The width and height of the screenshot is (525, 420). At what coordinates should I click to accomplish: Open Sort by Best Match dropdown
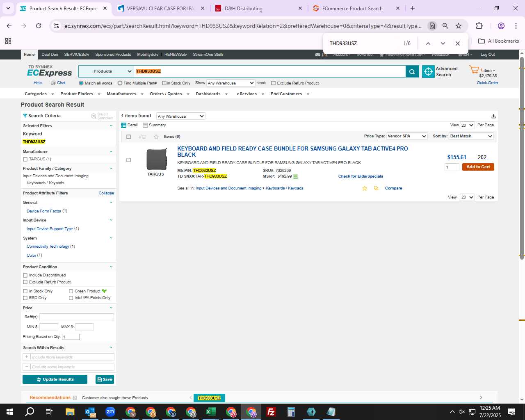[471, 136]
